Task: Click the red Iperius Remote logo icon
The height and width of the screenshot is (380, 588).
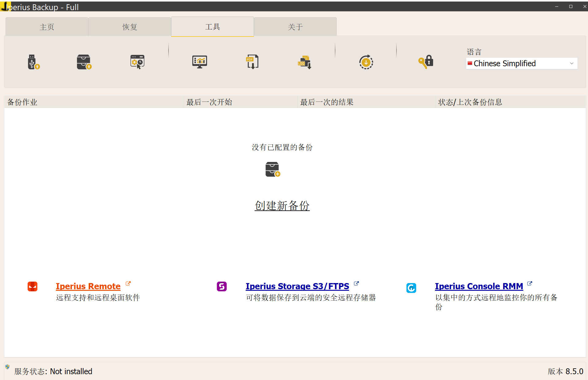Action: click(x=33, y=286)
